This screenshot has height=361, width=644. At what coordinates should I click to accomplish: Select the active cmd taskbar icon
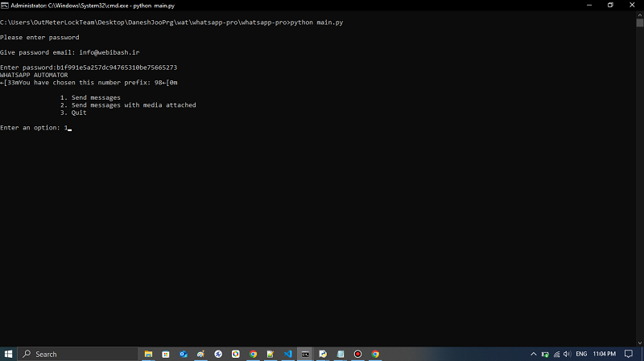(305, 354)
